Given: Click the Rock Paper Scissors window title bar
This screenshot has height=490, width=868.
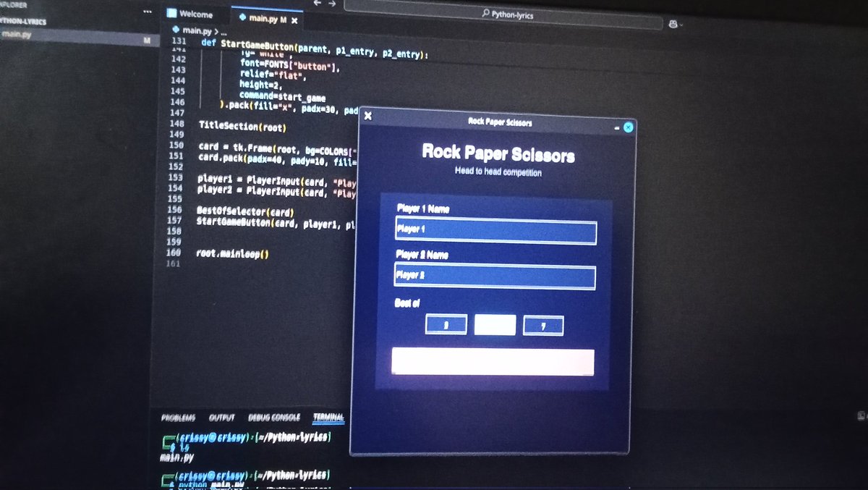Looking at the screenshot, I should click(499, 122).
